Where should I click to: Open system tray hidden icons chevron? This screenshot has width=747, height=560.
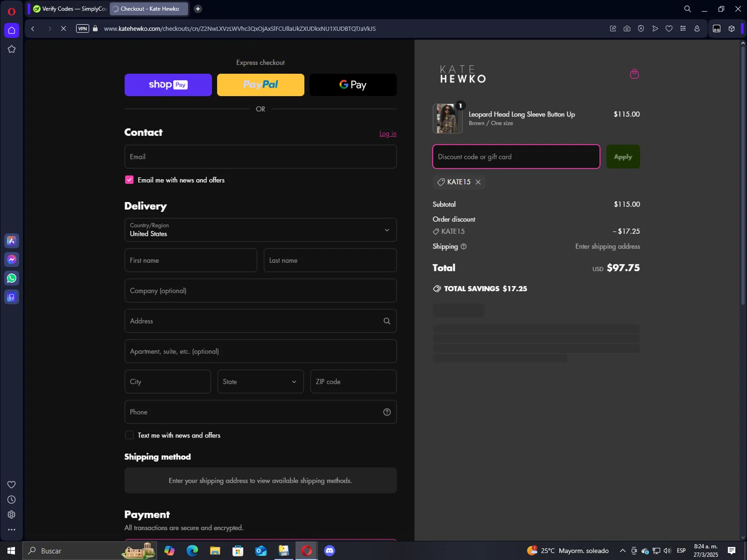[622, 551]
